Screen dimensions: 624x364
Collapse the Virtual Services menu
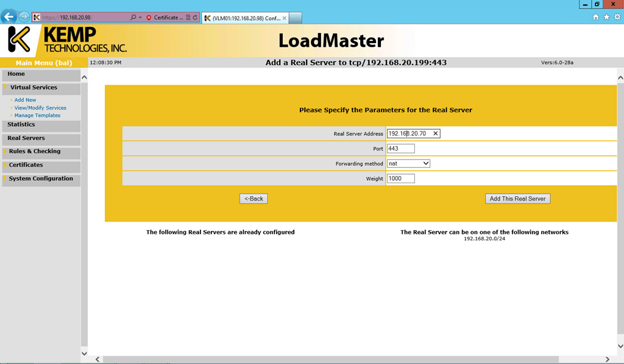click(41, 88)
